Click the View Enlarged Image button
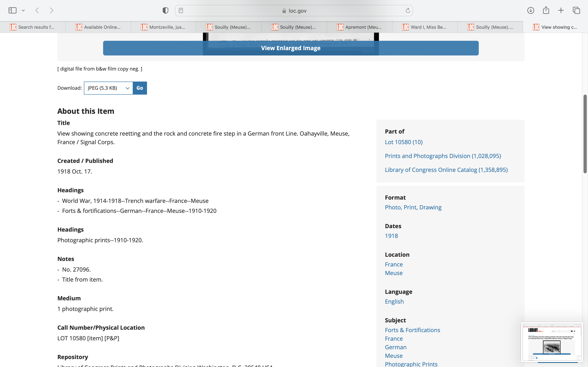The image size is (588, 367). [291, 48]
